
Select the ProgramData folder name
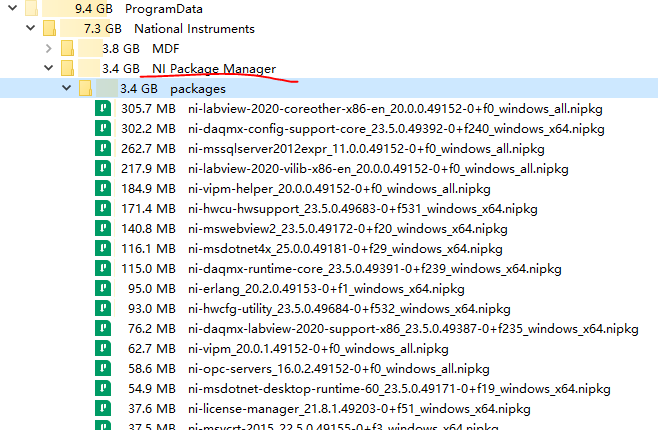(x=164, y=9)
